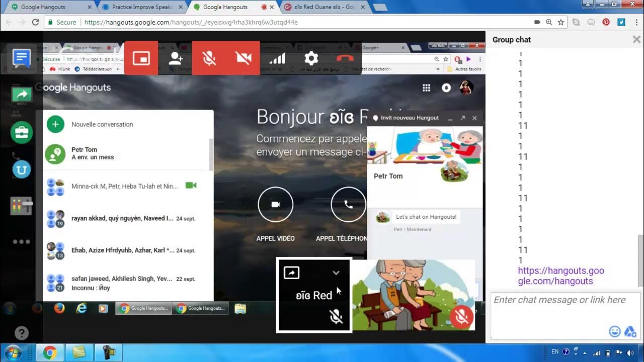Open the help question mark icon

tap(21, 333)
